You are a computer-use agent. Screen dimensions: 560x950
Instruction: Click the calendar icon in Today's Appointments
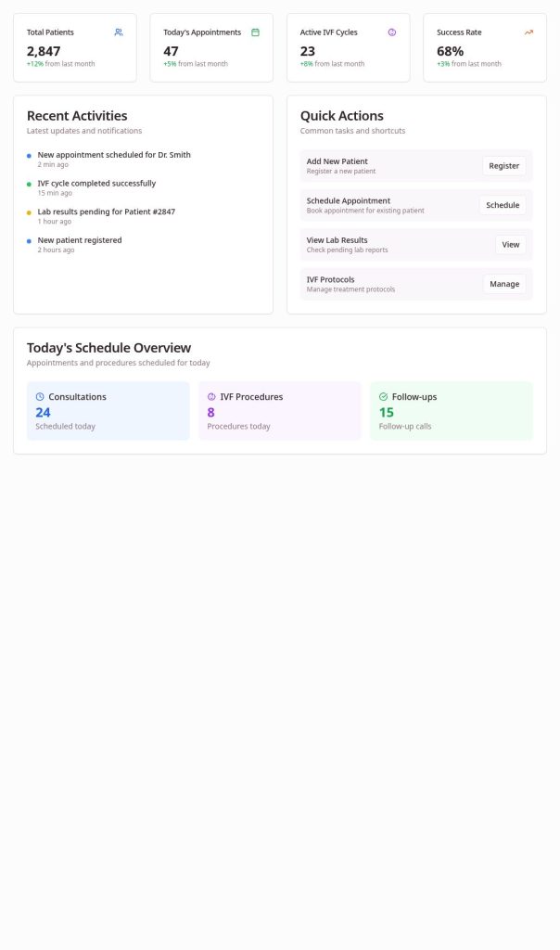coord(256,32)
